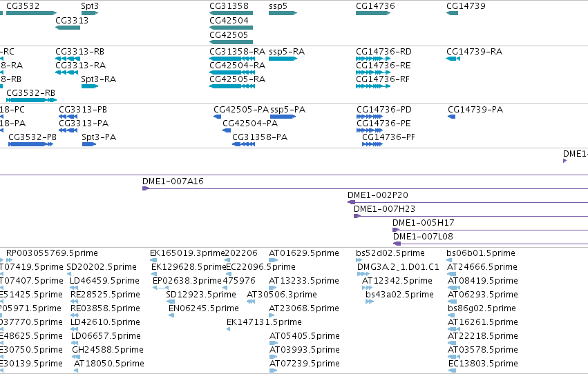Click the CG31358 gene bar
This screenshot has height=374, width=588.
click(231, 13)
